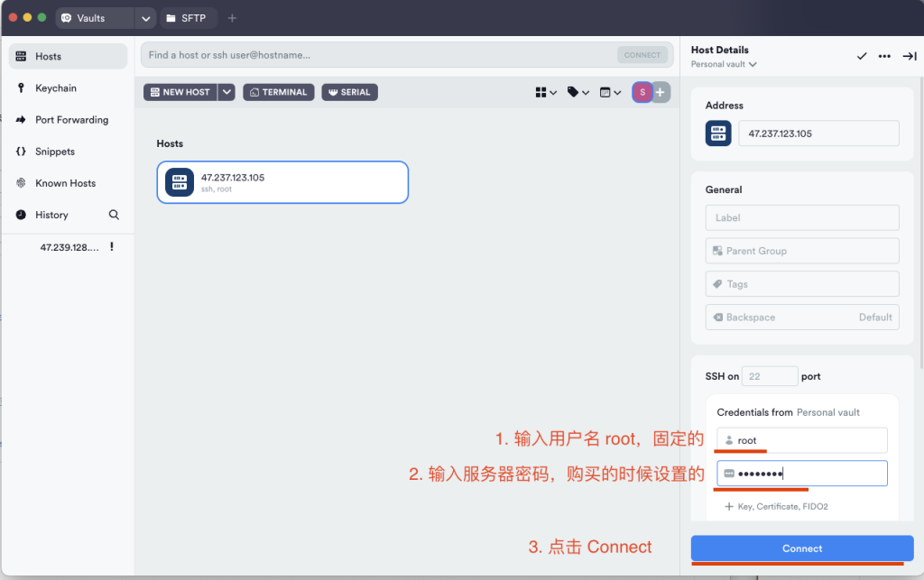Screen dimensions: 924x580
Task: Focus the Find a host search field
Action: tap(377, 55)
